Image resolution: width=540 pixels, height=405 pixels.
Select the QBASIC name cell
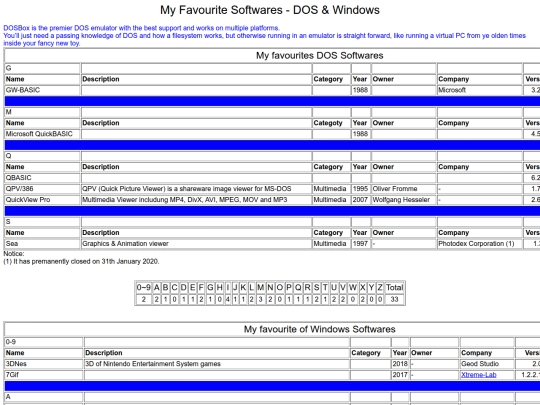[42, 178]
